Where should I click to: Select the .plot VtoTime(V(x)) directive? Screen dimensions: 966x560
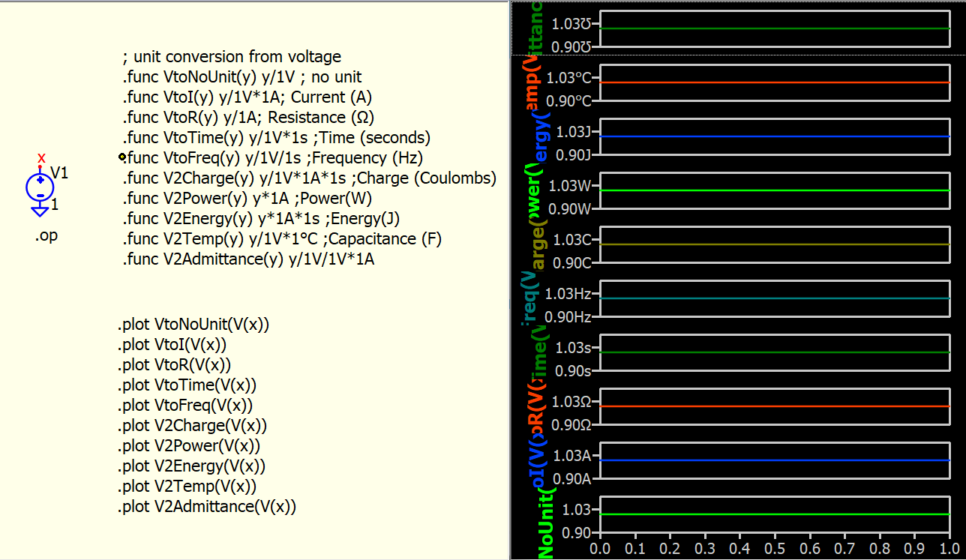coord(187,385)
